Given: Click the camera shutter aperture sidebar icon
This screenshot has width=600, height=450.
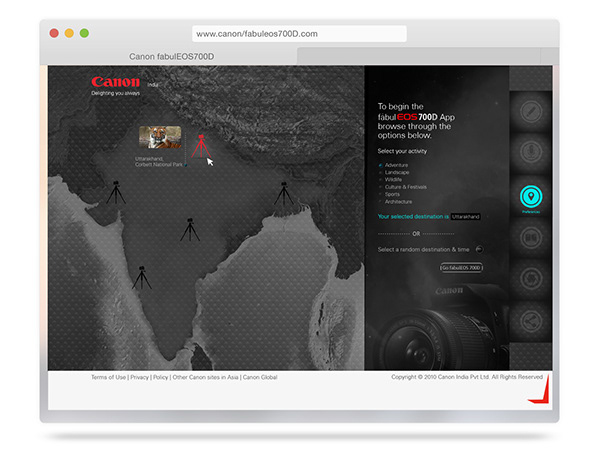Looking at the screenshot, I should pyautogui.click(x=531, y=279).
